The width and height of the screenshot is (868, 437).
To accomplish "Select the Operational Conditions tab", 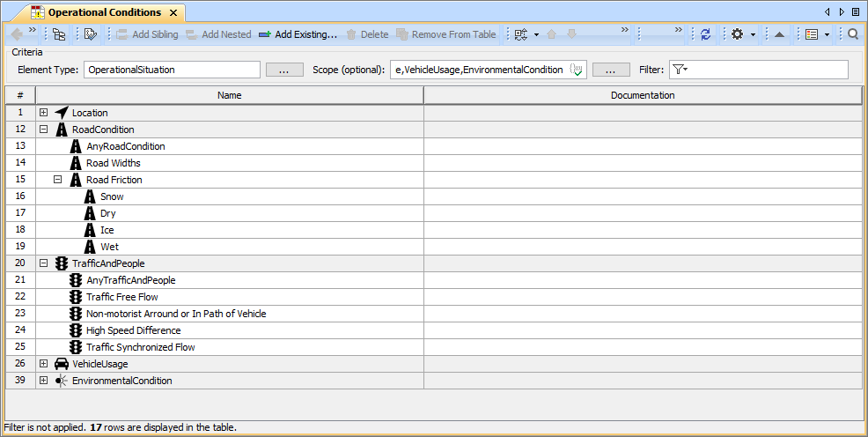I will tap(104, 12).
